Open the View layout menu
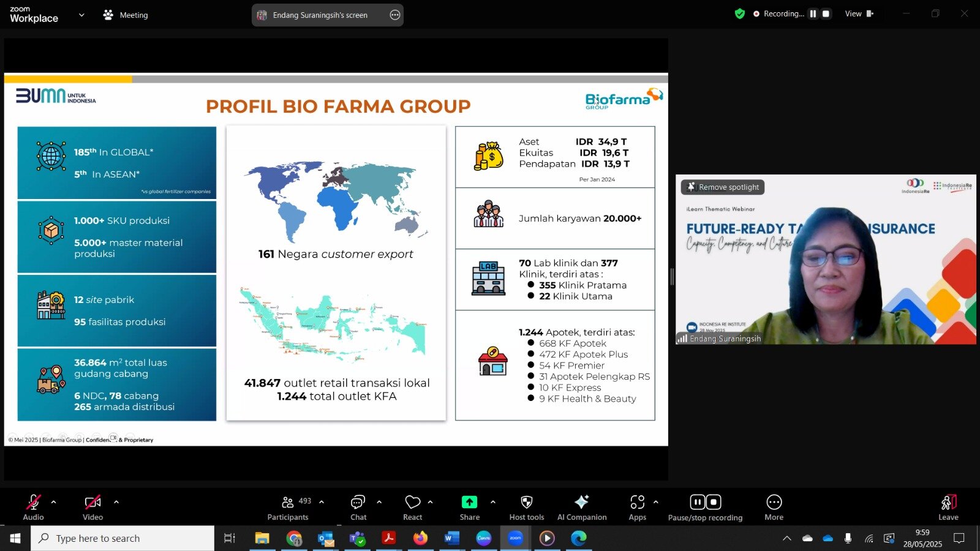The width and height of the screenshot is (980, 551). pos(859,13)
